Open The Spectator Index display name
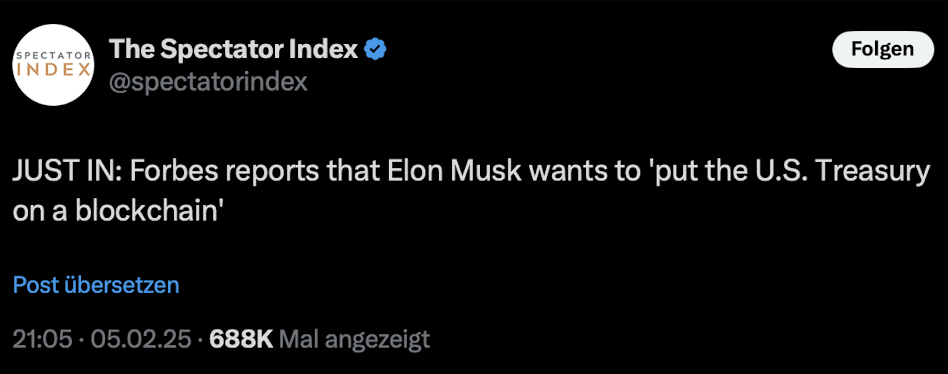 pyautogui.click(x=233, y=50)
